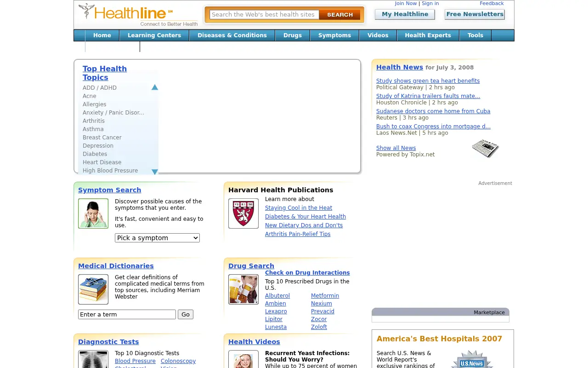Click Go button for medical term

pos(186,315)
